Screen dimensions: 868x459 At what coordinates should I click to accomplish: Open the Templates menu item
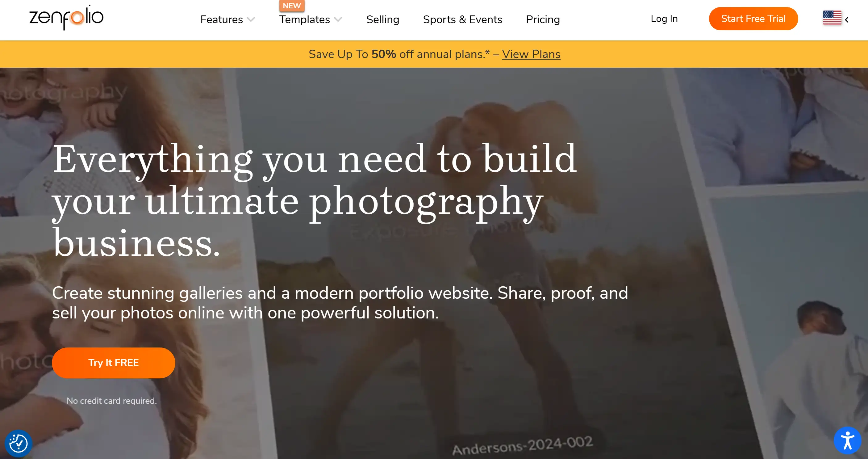[304, 19]
